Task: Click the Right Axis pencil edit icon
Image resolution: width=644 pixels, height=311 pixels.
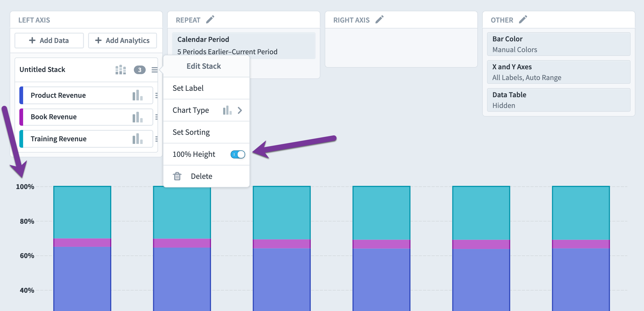Action: [x=379, y=20]
